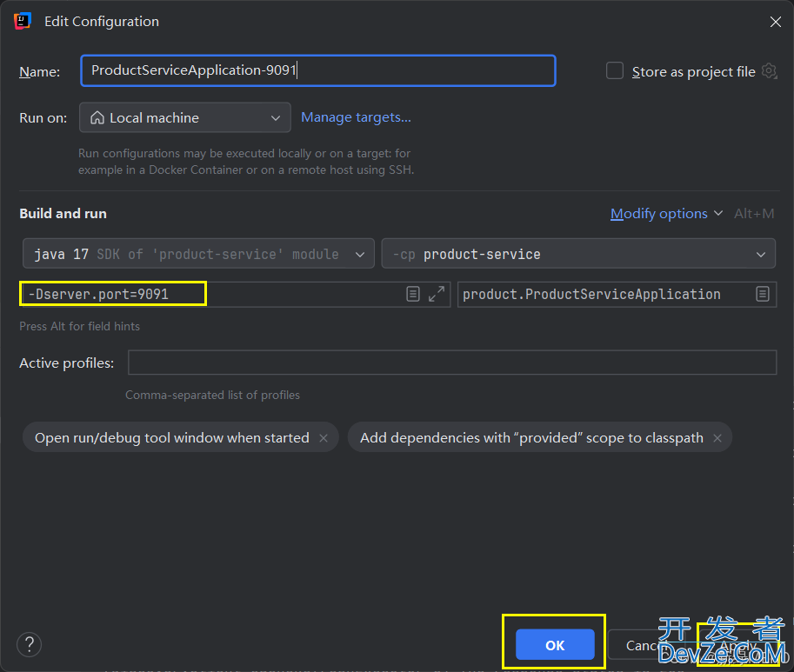
Task: Expand the VM options field
Action: (436, 294)
